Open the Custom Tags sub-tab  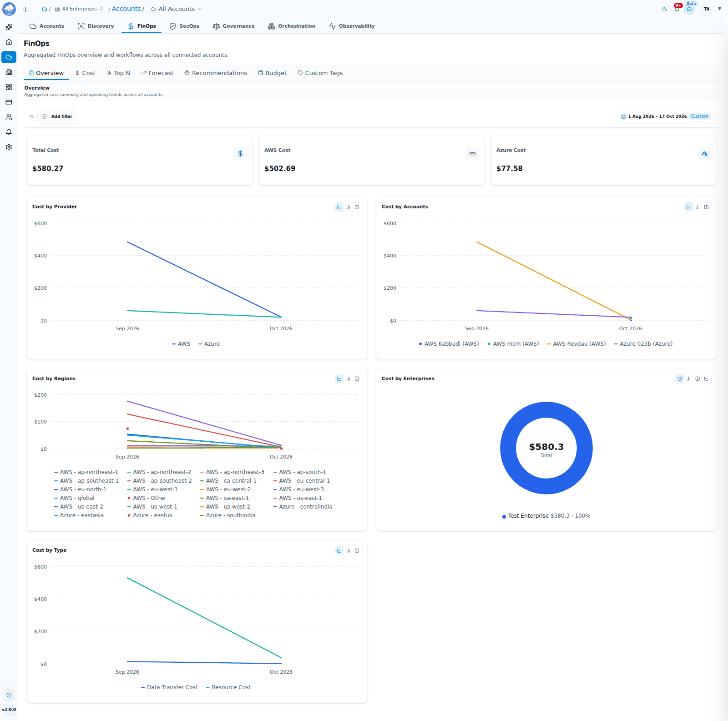[x=320, y=73]
